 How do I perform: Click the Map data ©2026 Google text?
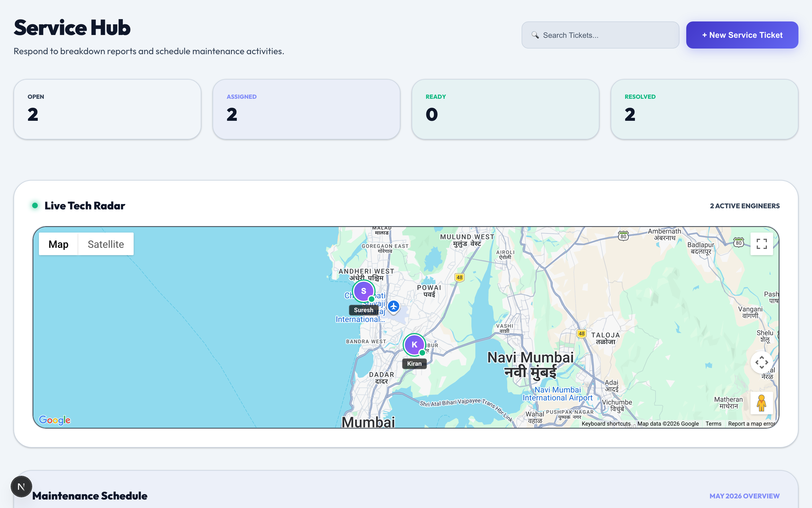[x=668, y=424]
